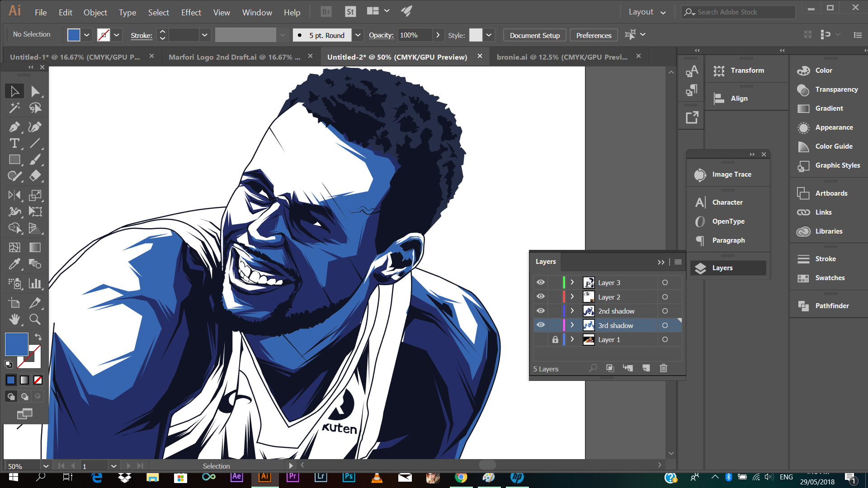Set color mode to None

[38, 380]
